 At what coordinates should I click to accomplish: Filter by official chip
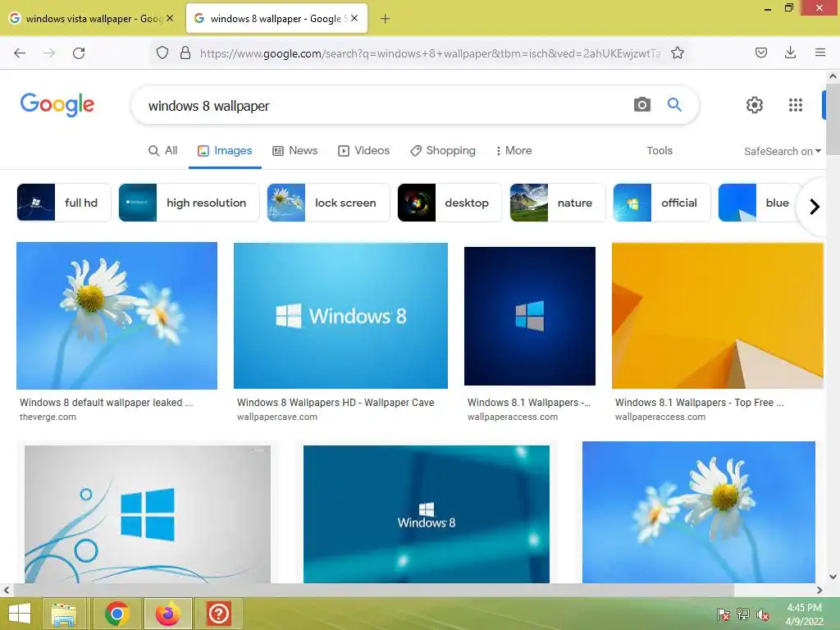pyautogui.click(x=662, y=203)
